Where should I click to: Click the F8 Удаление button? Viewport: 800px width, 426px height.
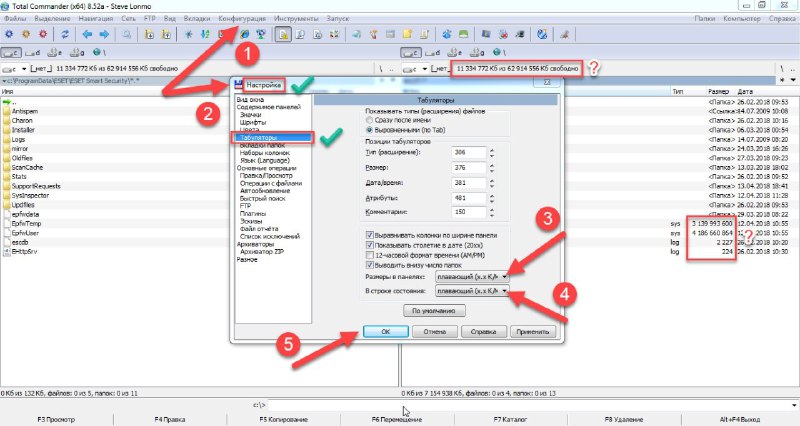[624, 419]
